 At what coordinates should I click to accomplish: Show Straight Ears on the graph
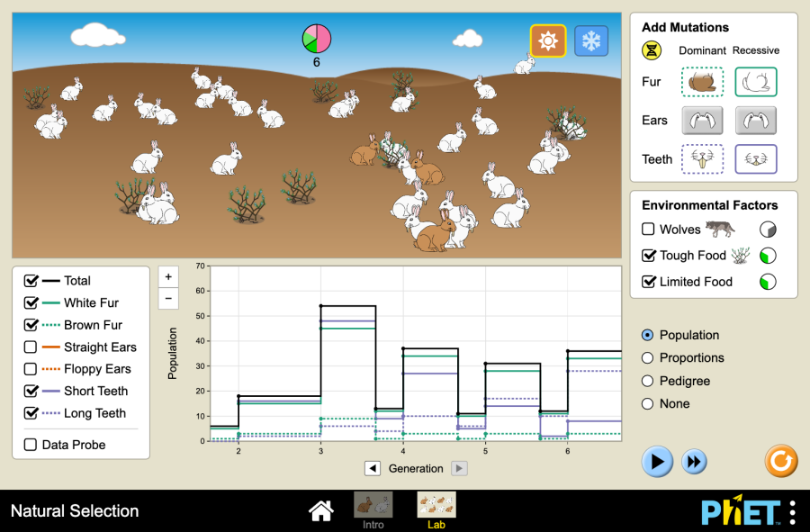(31, 347)
